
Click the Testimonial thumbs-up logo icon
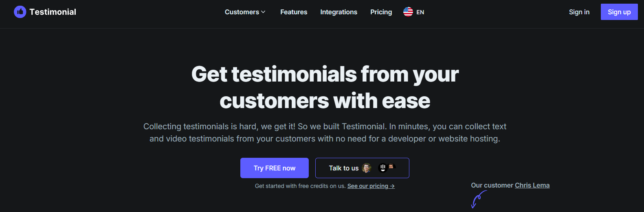20,12
